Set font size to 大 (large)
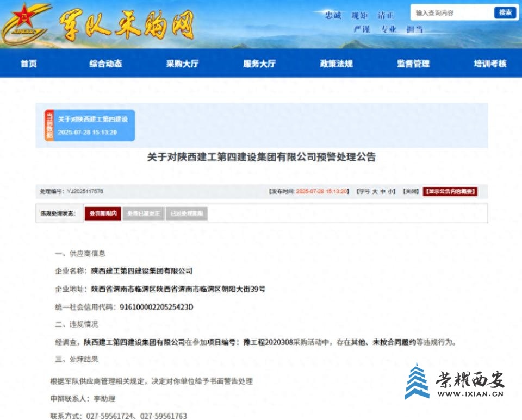The width and height of the screenshot is (522, 420). coord(375,191)
